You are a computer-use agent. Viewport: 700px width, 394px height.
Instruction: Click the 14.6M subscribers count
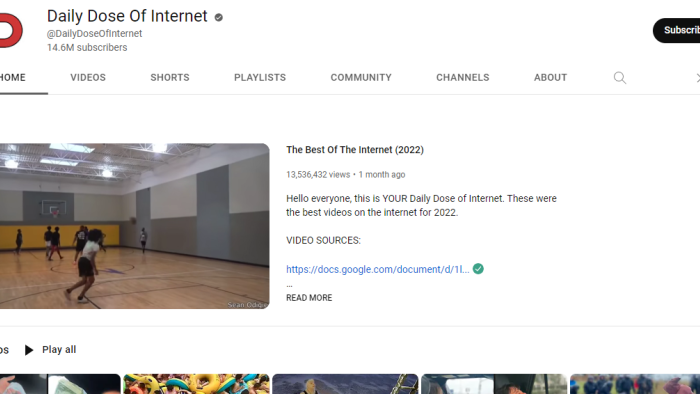87,47
